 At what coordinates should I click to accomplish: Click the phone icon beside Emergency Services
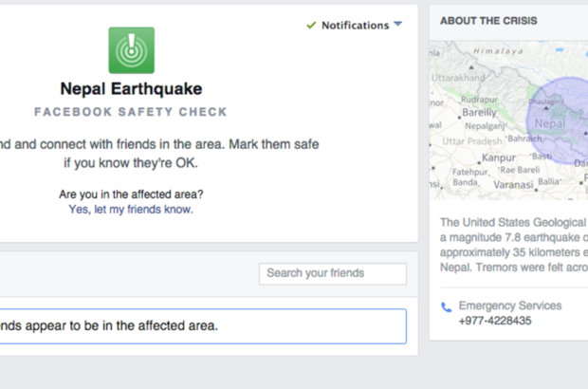point(447,306)
